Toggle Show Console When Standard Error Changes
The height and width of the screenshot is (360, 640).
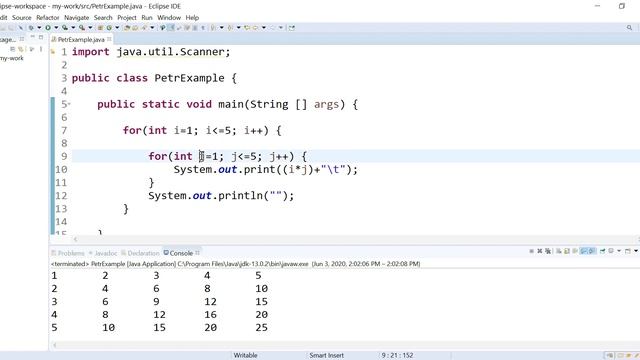pyautogui.click(x=592, y=251)
